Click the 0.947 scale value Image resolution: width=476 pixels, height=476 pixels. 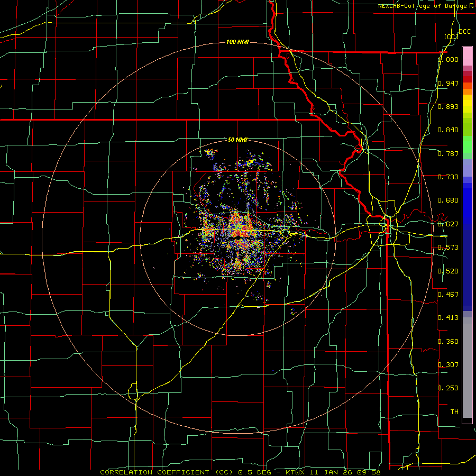pyautogui.click(x=448, y=83)
